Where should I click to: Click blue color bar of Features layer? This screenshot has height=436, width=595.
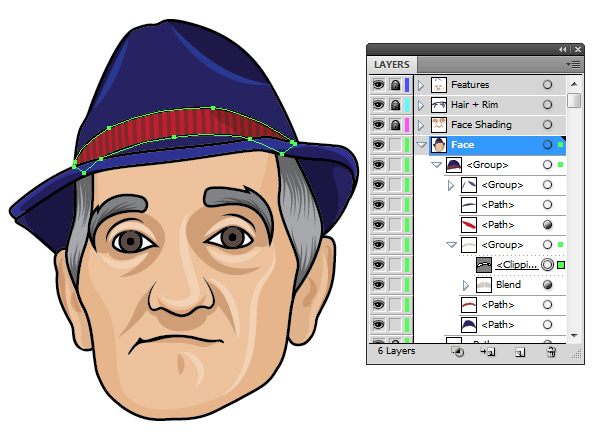(x=407, y=85)
